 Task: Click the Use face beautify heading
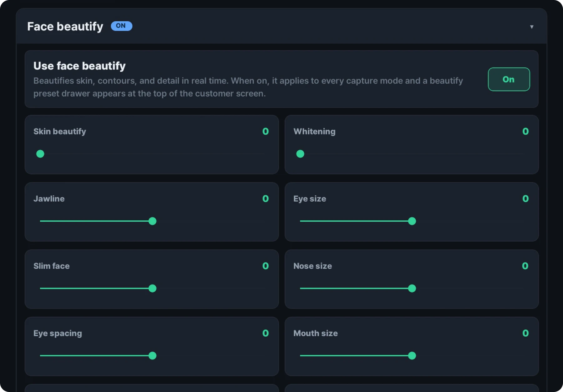(x=79, y=66)
